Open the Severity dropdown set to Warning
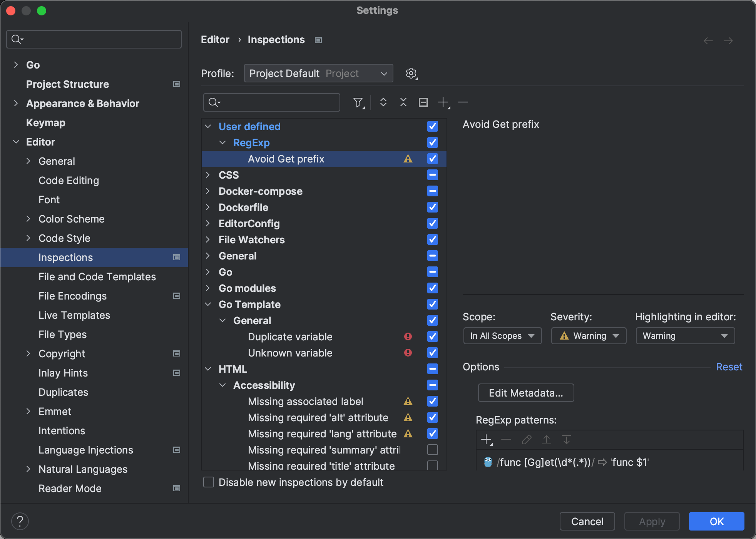Screen dimensions: 756x539 coord(588,335)
